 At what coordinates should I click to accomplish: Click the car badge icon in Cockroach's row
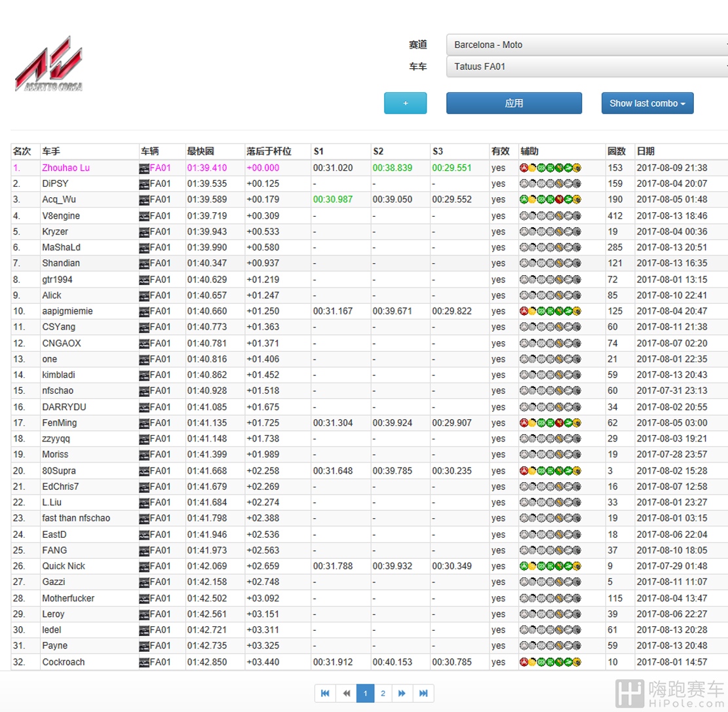[144, 662]
